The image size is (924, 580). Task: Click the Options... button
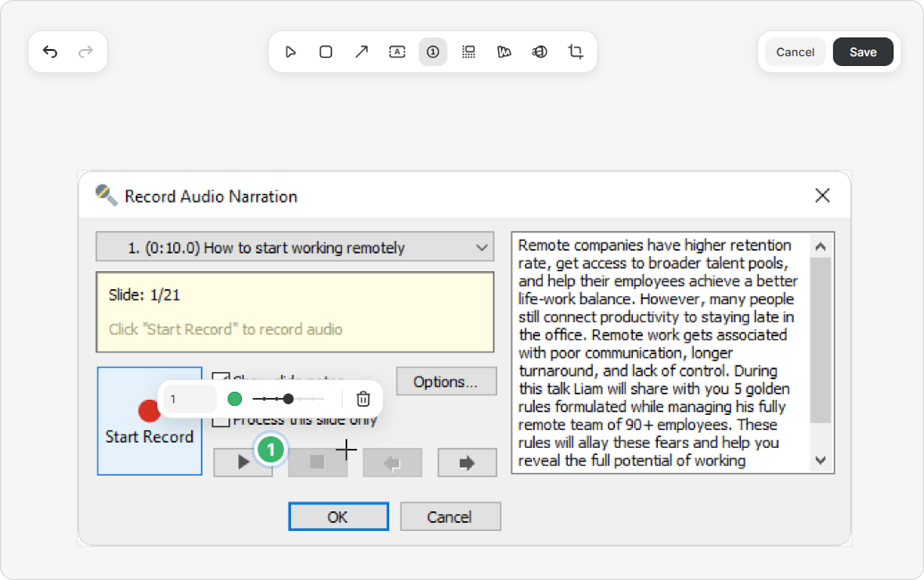(446, 381)
